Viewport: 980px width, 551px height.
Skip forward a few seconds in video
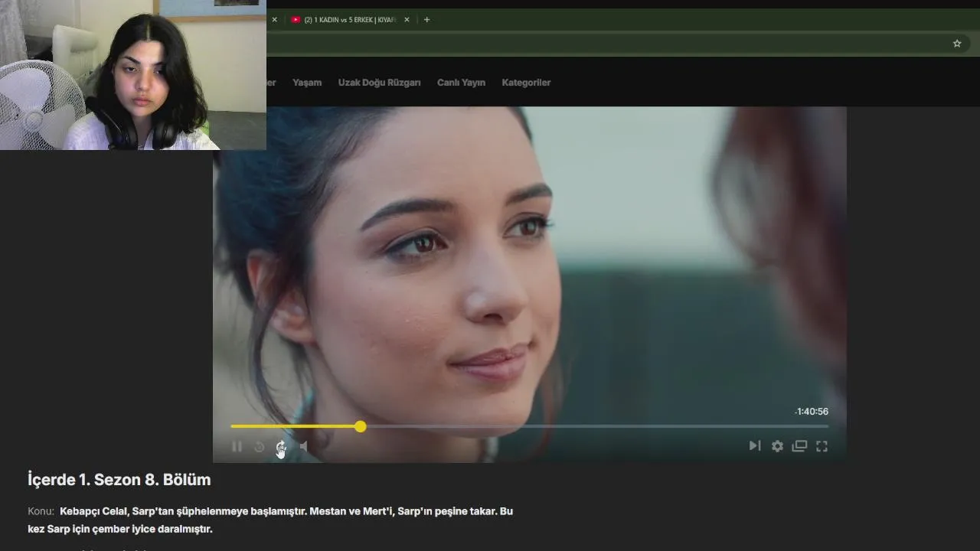pyautogui.click(x=281, y=446)
